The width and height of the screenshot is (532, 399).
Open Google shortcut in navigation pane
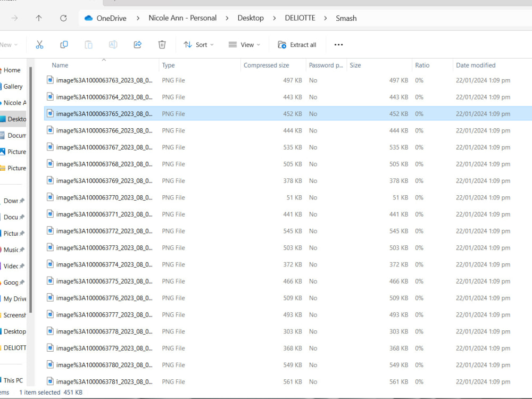click(x=11, y=282)
